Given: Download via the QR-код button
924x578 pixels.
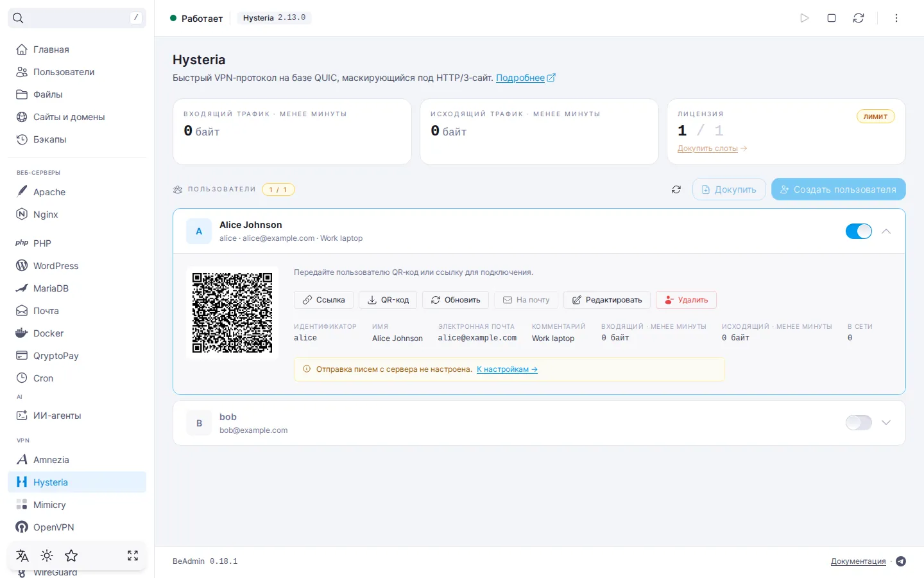Looking at the screenshot, I should (388, 300).
